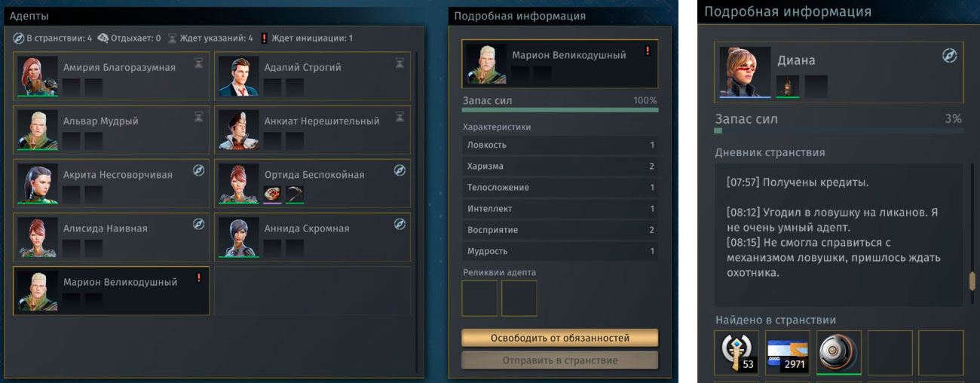This screenshot has width=980, height=383.
Task: Select Аннида Скромная adept entry
Action: pos(312,237)
